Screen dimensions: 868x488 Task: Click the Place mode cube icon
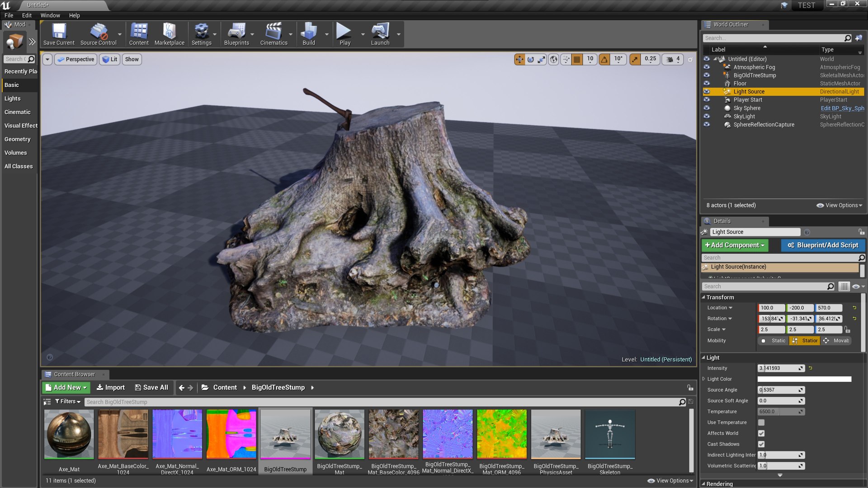click(x=14, y=42)
